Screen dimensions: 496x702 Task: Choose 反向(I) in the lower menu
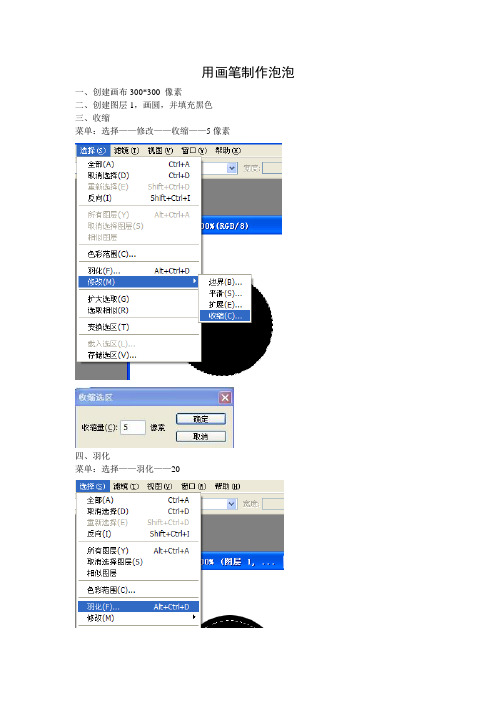tap(138, 534)
